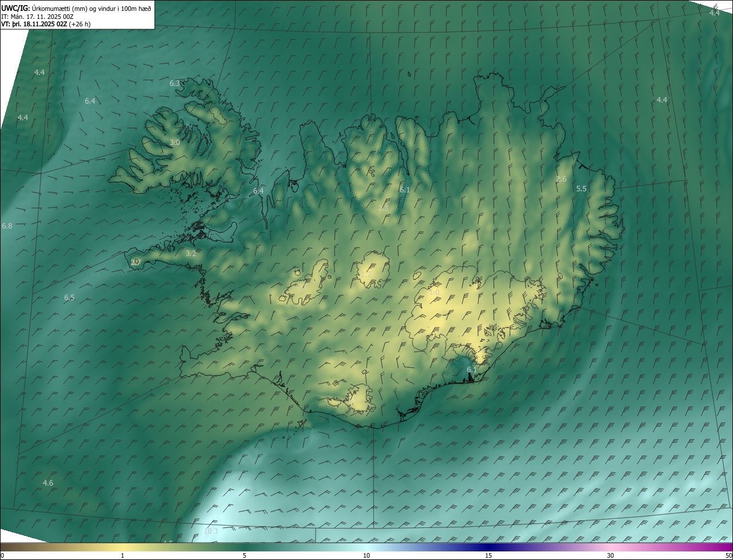Select the 4.6 value in the lower-left ocean
Screen dimensions: 733x560
point(48,483)
